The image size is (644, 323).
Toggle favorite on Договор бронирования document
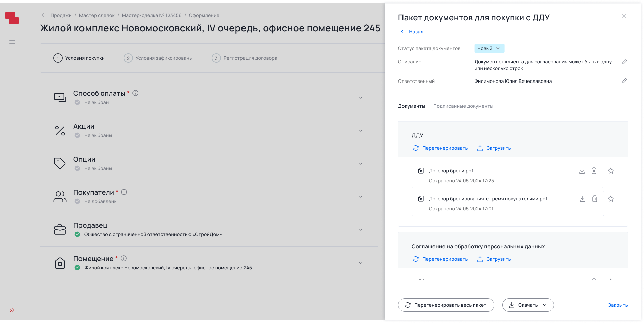[x=611, y=199]
